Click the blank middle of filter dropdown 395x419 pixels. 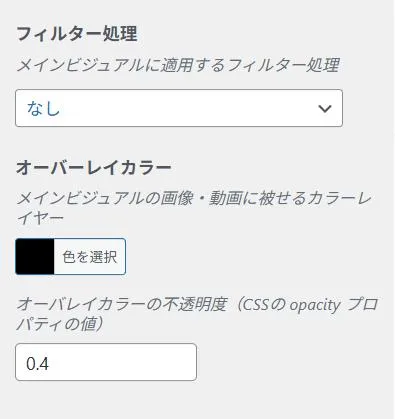coord(187,108)
